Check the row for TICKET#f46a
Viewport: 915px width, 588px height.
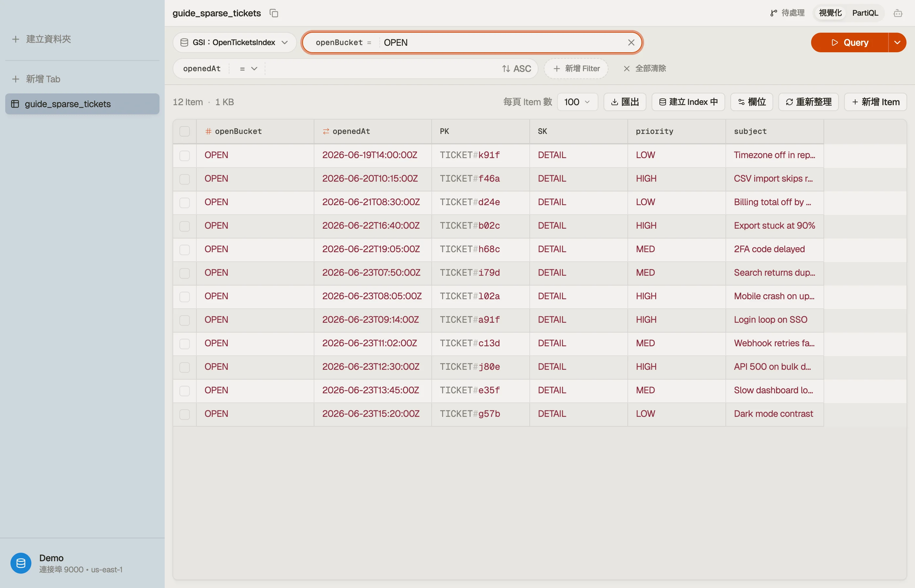185,179
